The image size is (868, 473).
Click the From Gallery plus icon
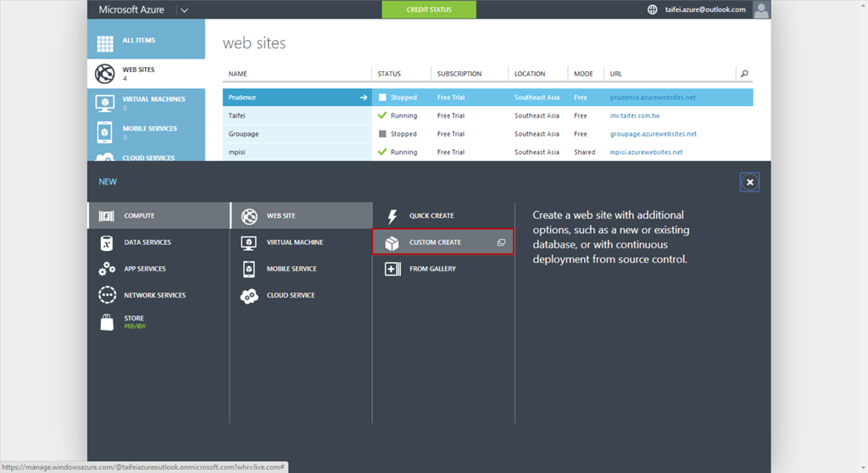click(392, 270)
